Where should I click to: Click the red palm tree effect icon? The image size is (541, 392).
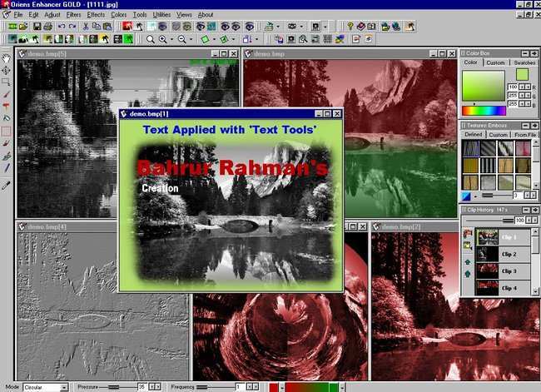tap(127, 27)
